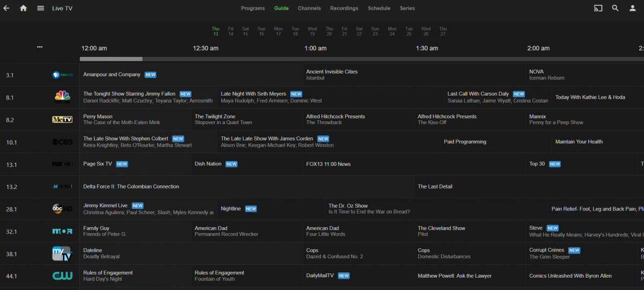This screenshot has width=644, height=290.
Task: Open Maintain Your Health listing
Action: click(x=598, y=142)
